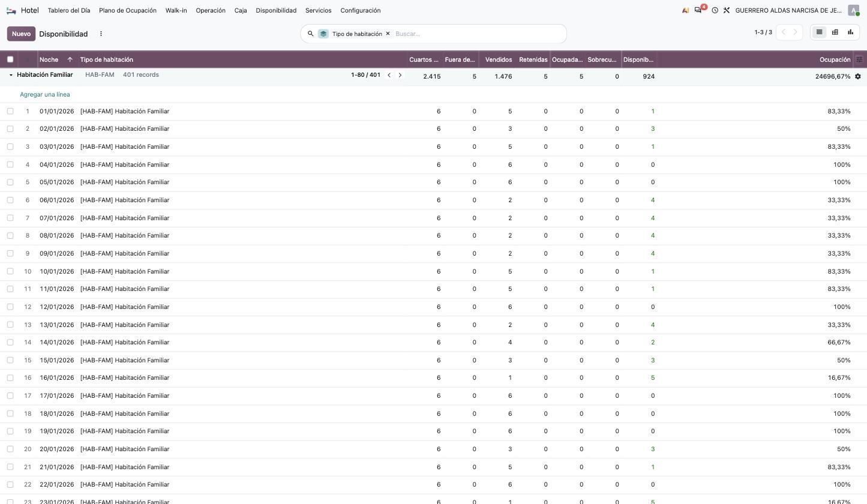
Task: Click the Nuevo button
Action: coord(21,34)
